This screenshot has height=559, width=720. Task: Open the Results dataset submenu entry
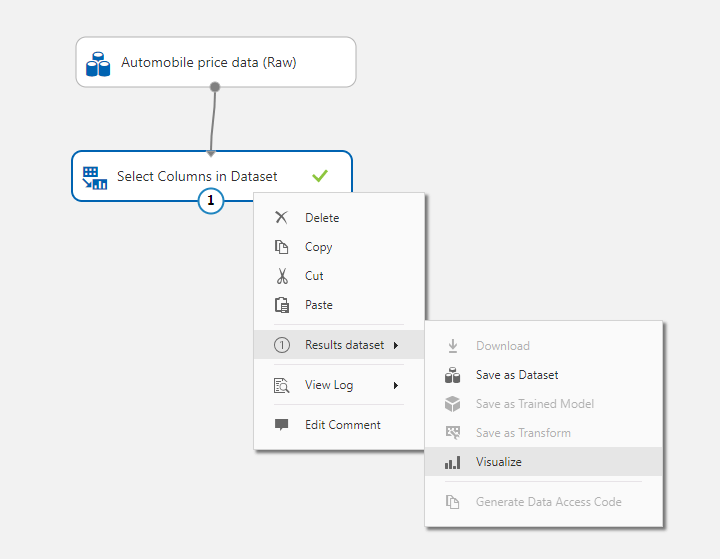339,344
